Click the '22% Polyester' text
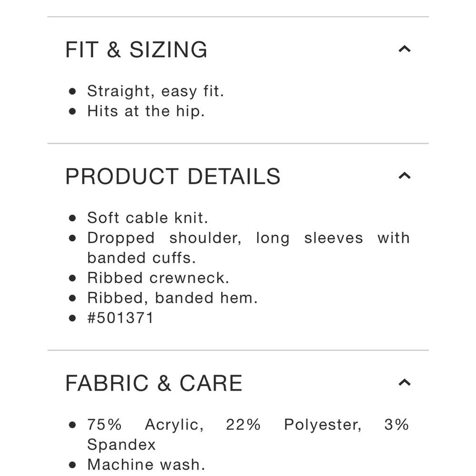 click(x=294, y=425)
